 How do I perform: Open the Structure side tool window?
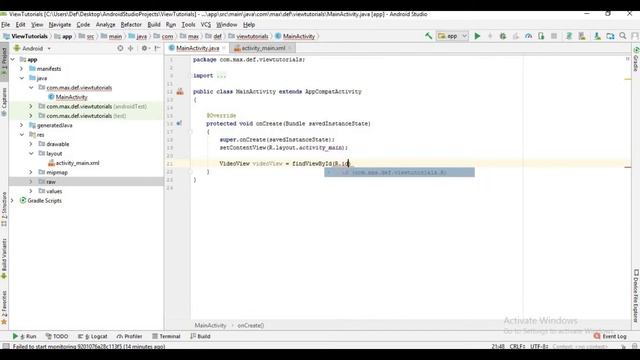pos(4,209)
